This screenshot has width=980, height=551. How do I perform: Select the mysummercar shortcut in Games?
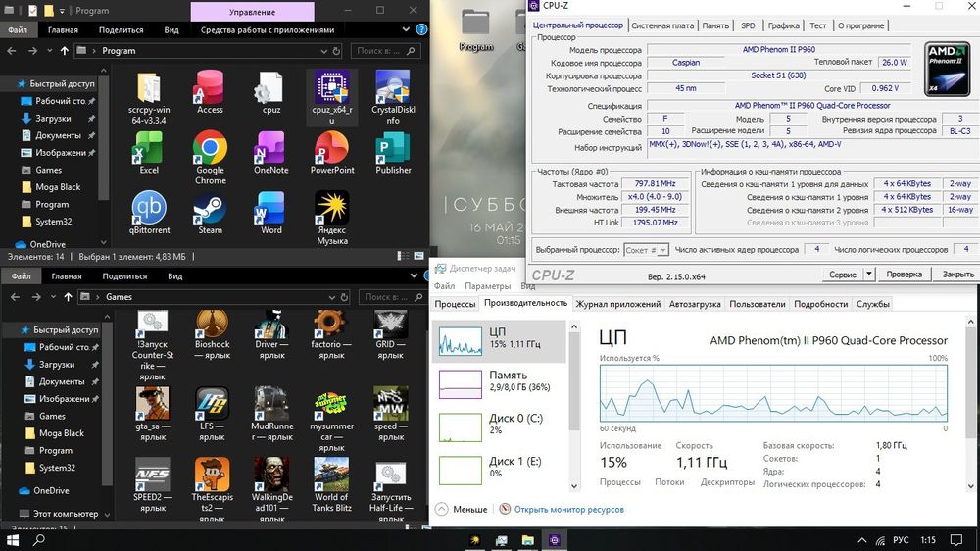coord(331,419)
